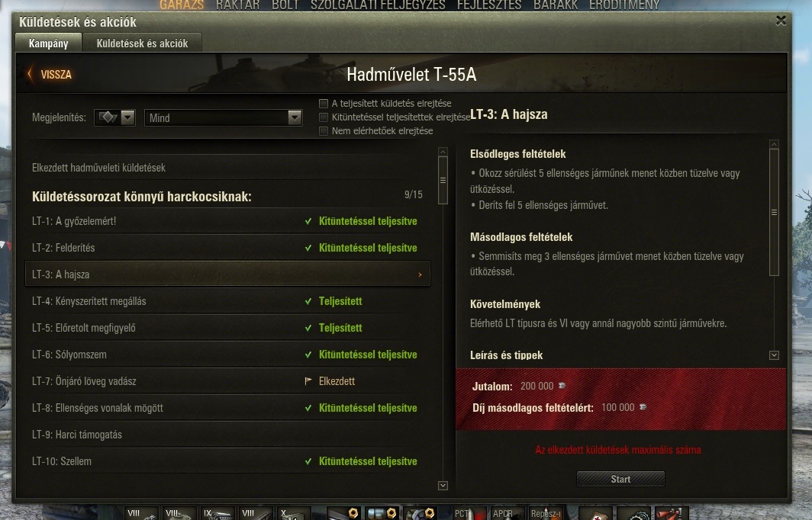Image resolution: width=812 pixels, height=520 pixels.
Task: Click the first-aid kit consumable icon
Action: pyautogui.click(x=596, y=513)
